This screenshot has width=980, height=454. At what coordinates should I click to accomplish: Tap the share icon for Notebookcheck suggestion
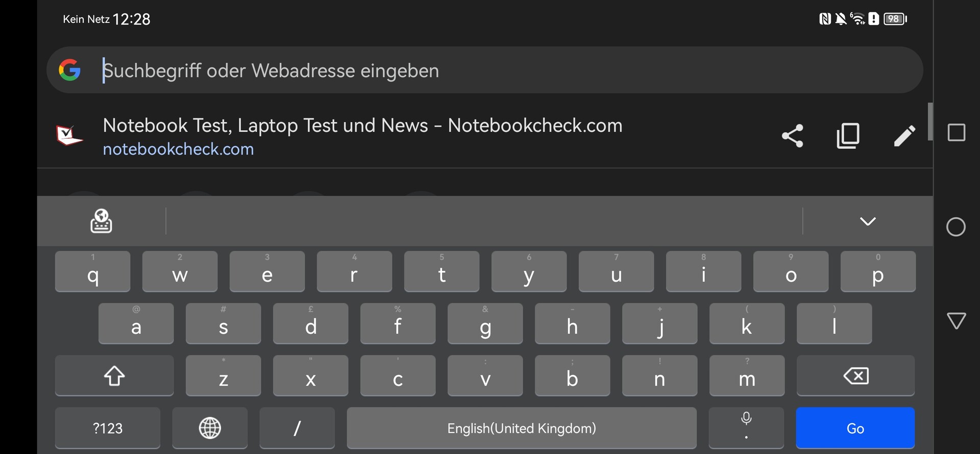coord(792,136)
